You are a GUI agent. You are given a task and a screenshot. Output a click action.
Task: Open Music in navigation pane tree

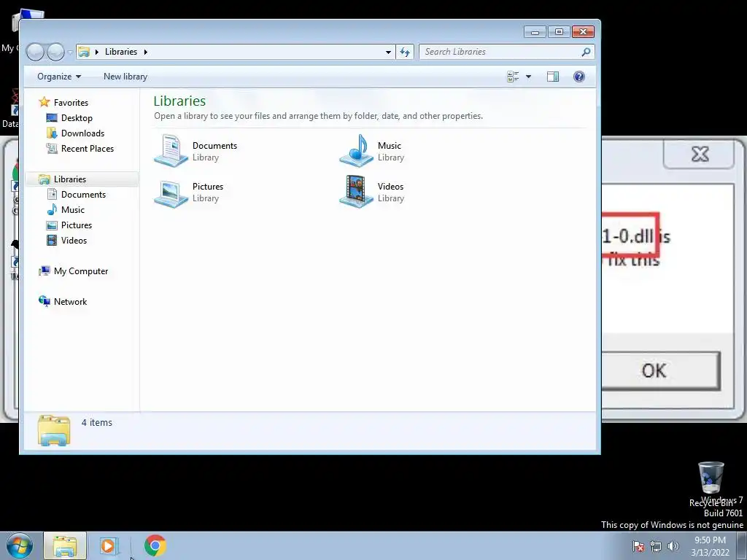coord(72,209)
